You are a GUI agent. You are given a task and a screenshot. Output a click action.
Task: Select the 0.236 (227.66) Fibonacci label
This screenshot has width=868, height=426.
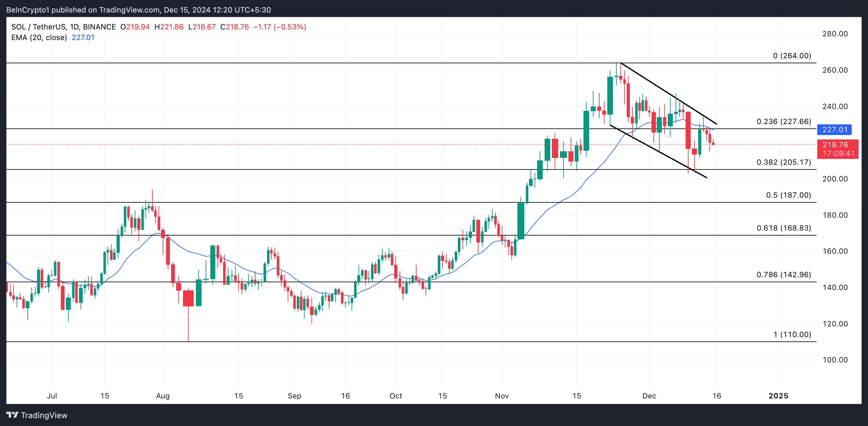click(783, 122)
